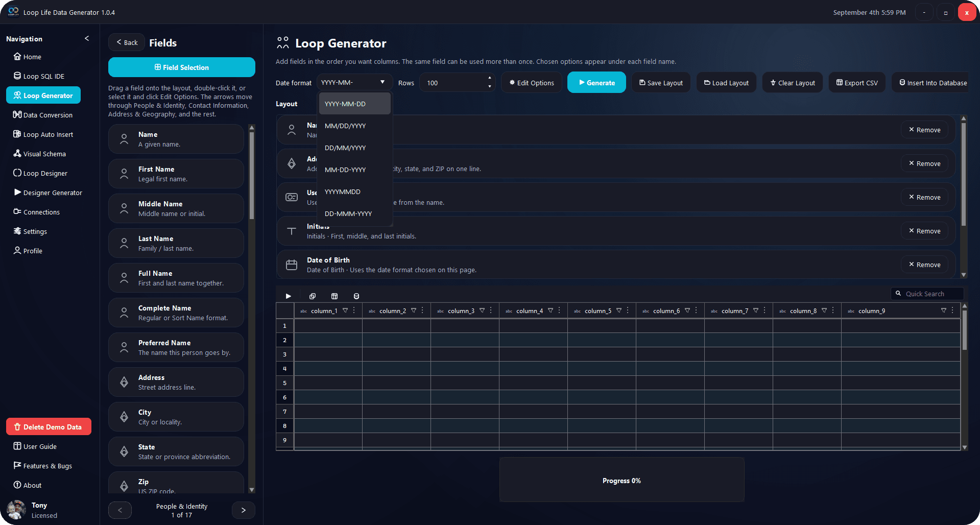Click the Generate button
This screenshot has height=525, width=980.
(x=596, y=82)
